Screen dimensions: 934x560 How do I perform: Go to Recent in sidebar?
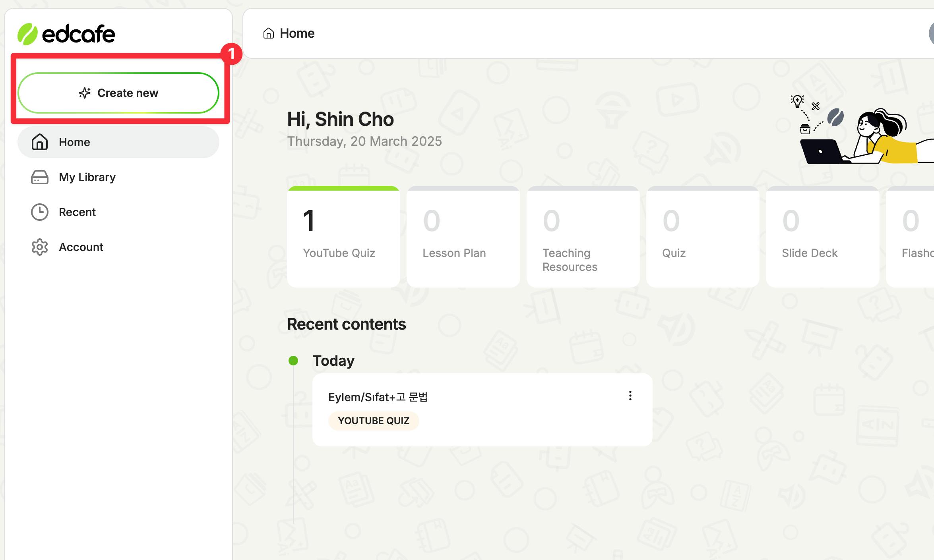pyautogui.click(x=78, y=212)
